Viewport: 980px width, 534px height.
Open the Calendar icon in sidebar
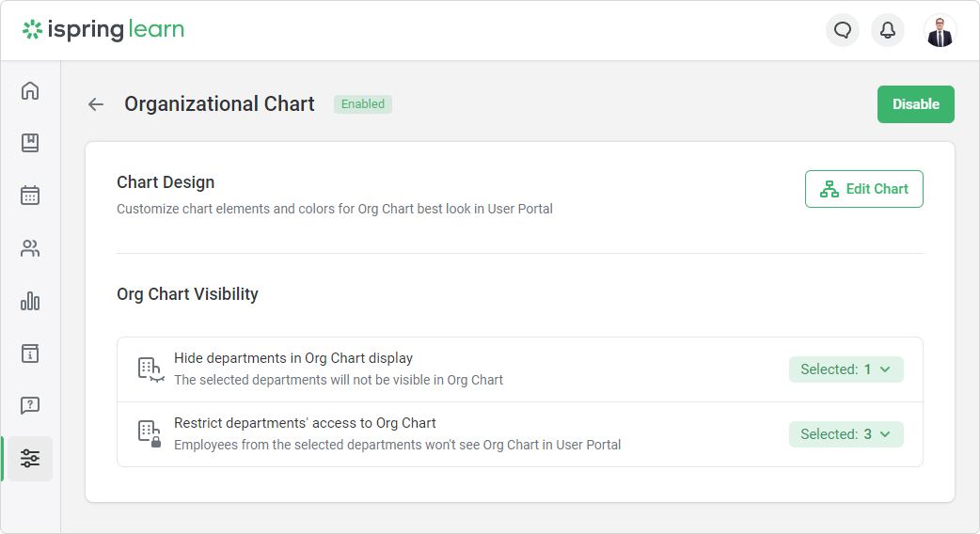(x=30, y=196)
